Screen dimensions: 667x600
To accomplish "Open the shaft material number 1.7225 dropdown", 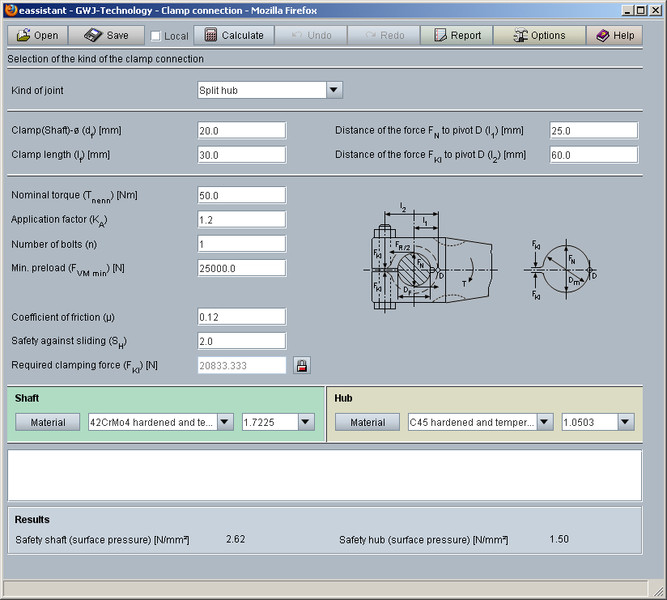I will [306, 423].
